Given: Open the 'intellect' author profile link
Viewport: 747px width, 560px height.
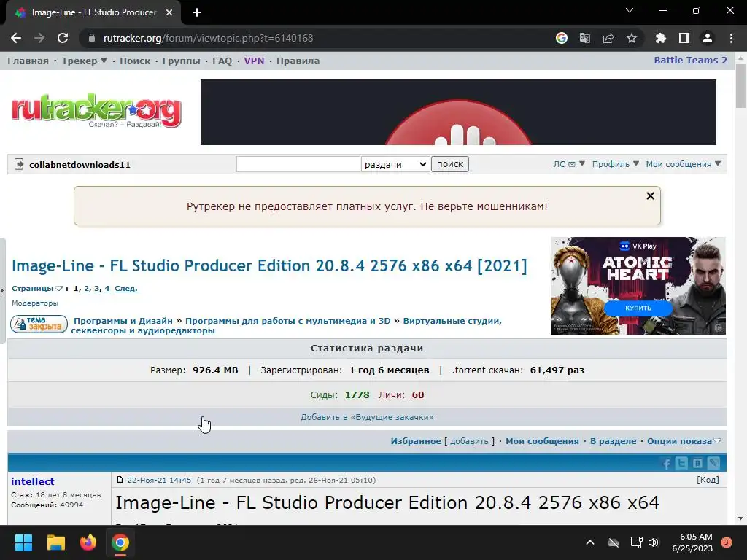Looking at the screenshot, I should pyautogui.click(x=32, y=481).
